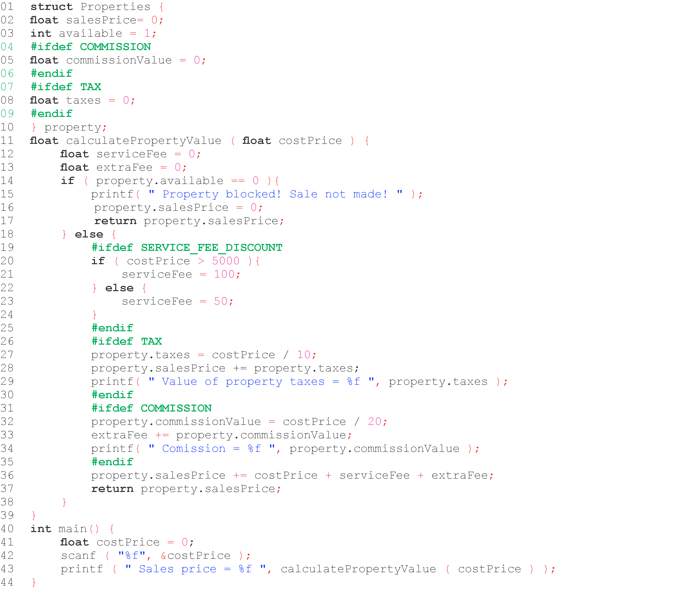The width and height of the screenshot is (700, 605).
Task: Click "Property blocked! Sale not made!" string
Action: pyautogui.click(x=275, y=194)
